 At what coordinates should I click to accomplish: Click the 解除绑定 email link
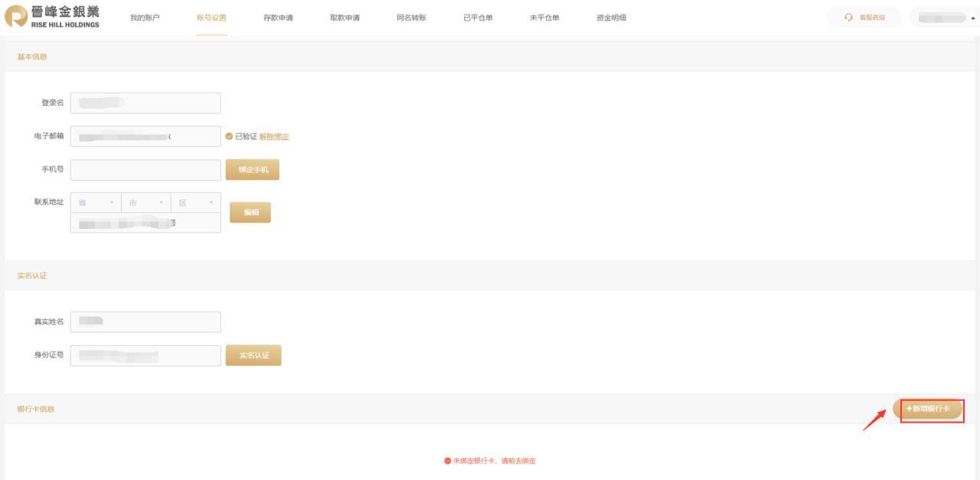click(x=274, y=137)
